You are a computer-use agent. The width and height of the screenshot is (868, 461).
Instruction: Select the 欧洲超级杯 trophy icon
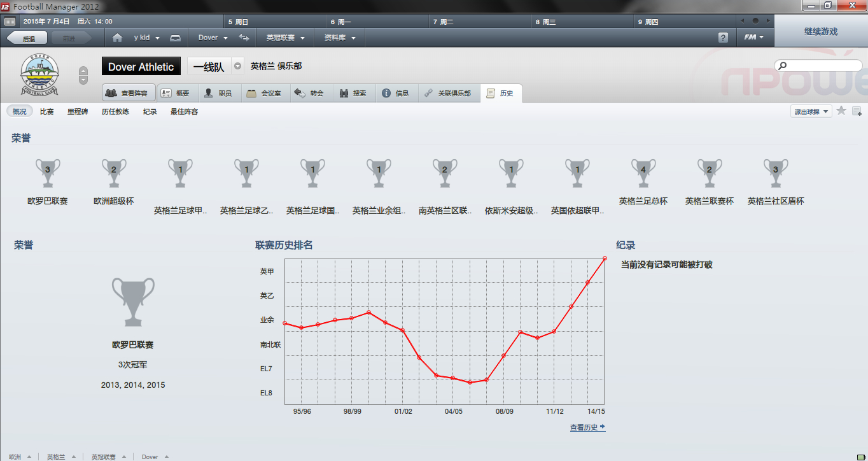(x=114, y=174)
